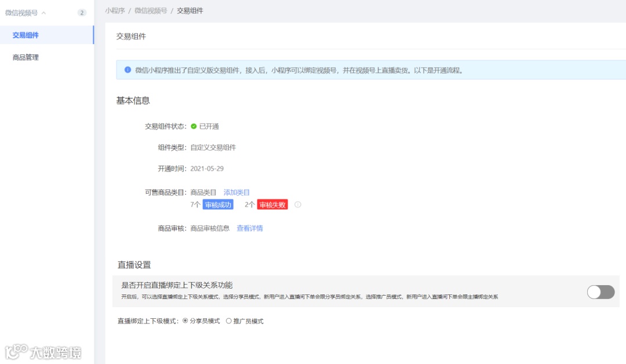Go to 微信视频号 in the breadcrumb
Viewport: 626px width, 364px height.
(151, 11)
